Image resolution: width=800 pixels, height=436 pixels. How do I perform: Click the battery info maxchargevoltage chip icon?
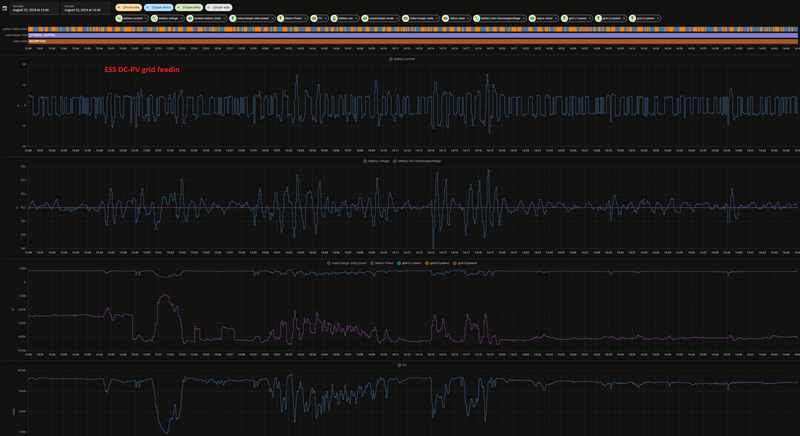pyautogui.click(x=477, y=18)
